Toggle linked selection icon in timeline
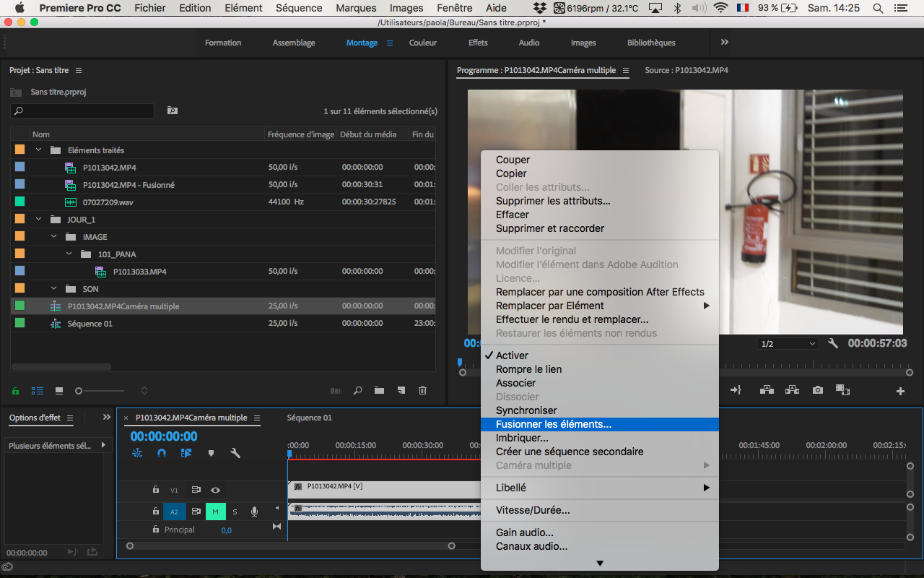The image size is (924, 578). coord(186,453)
